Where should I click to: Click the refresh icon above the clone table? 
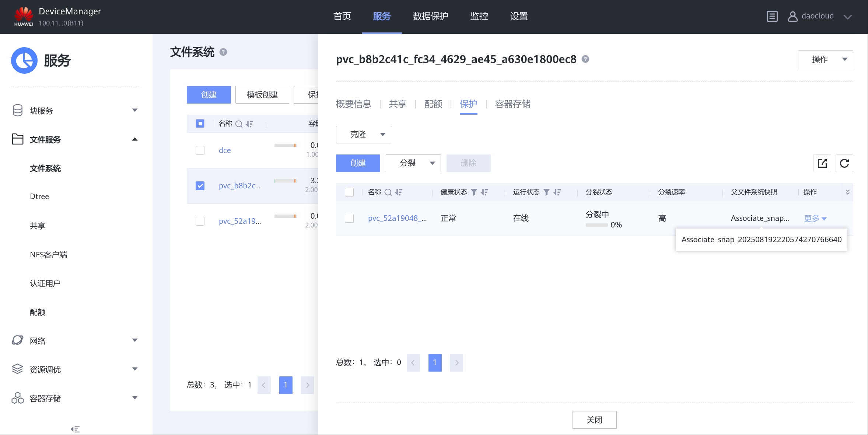(x=844, y=163)
